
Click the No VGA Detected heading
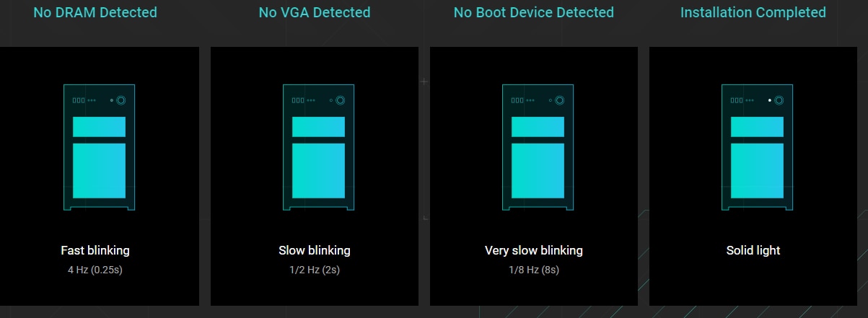click(315, 12)
